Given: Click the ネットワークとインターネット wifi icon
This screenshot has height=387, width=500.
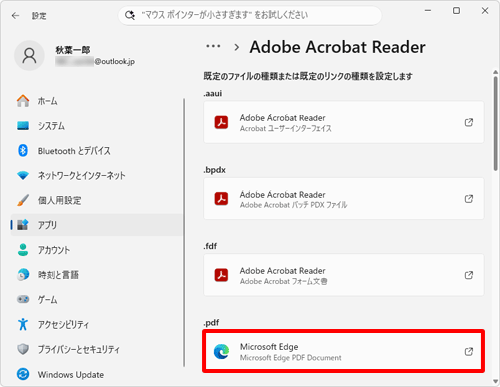Looking at the screenshot, I should (23, 175).
